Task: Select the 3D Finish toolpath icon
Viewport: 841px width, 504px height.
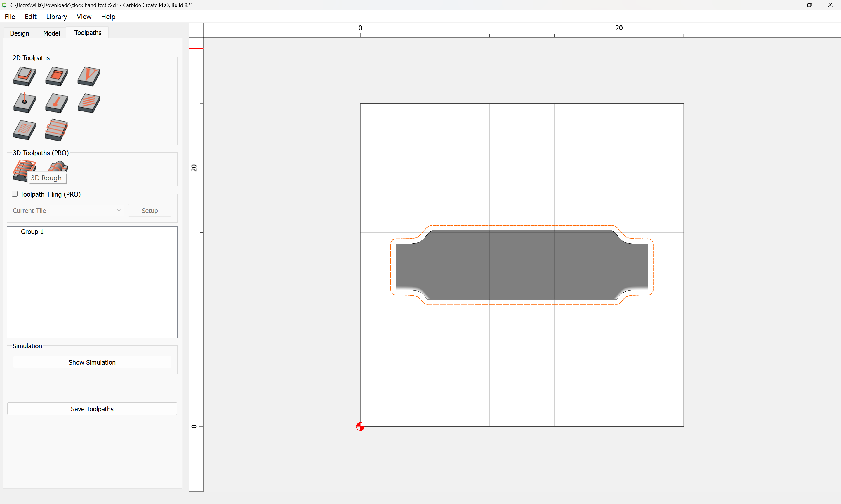Action: 58,167
